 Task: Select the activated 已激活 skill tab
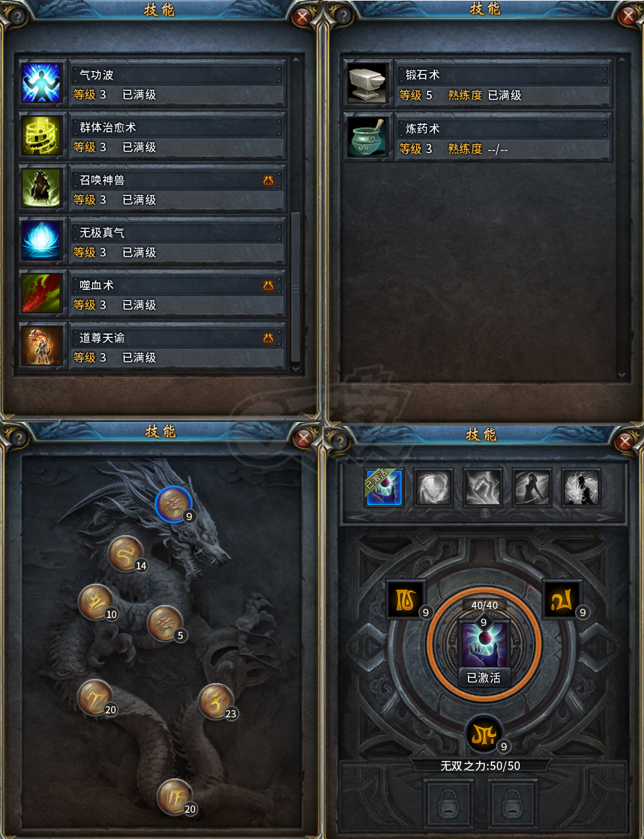coord(384,487)
